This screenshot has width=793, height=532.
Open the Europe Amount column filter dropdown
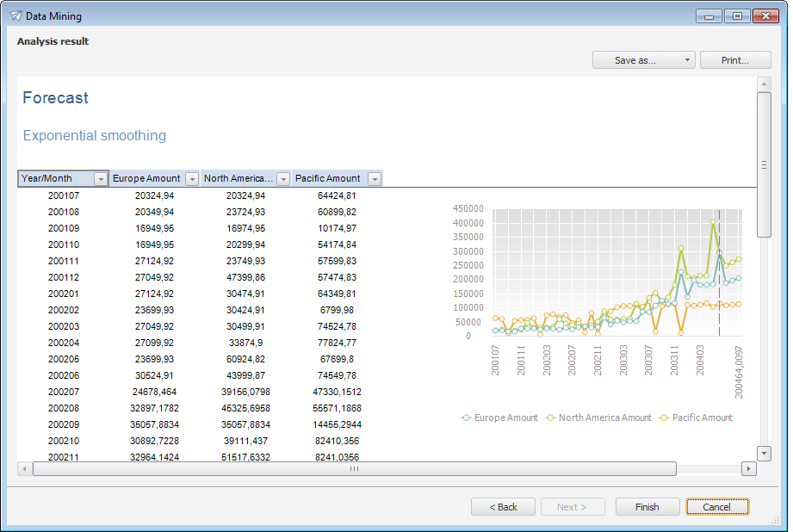pos(191,178)
